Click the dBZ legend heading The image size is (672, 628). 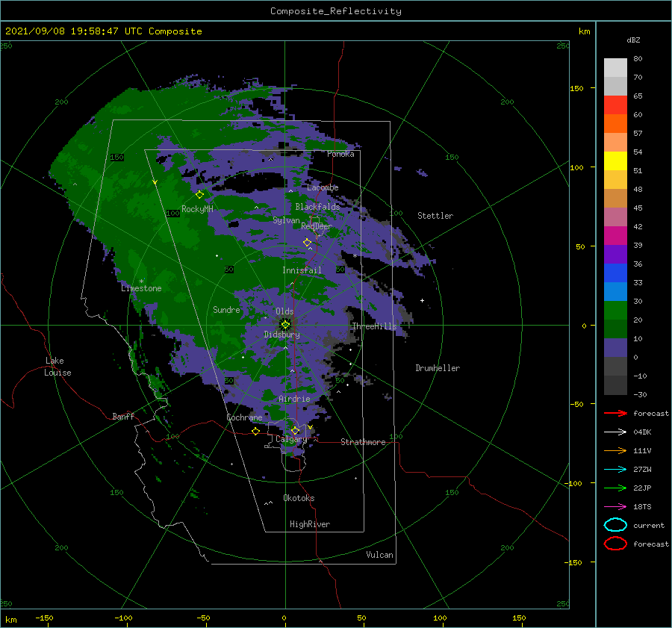[x=633, y=40]
